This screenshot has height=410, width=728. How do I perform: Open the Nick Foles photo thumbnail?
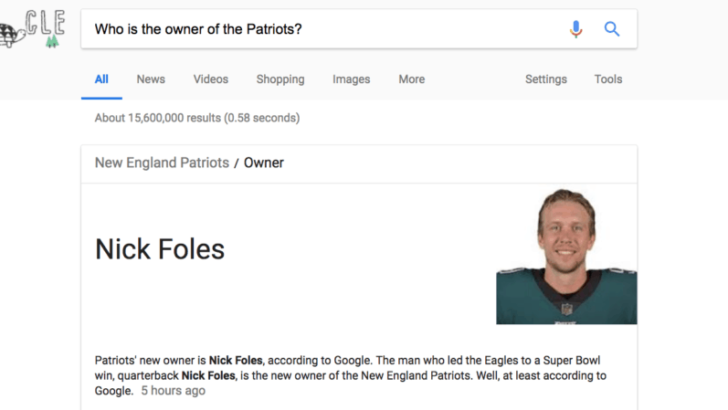pos(566,257)
